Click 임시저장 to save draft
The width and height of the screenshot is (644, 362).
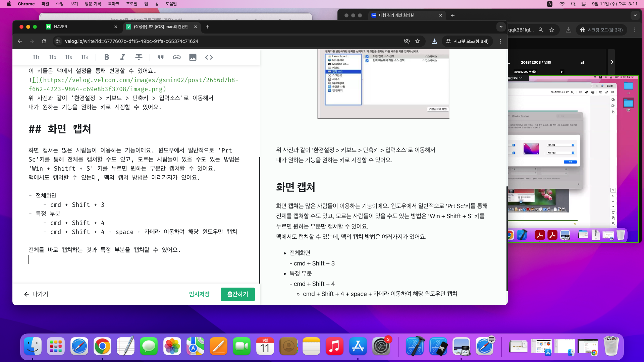pyautogui.click(x=199, y=294)
